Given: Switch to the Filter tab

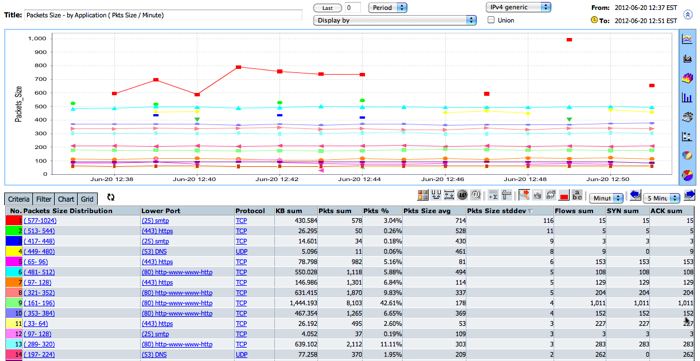Looking at the screenshot, I should 44,199.
